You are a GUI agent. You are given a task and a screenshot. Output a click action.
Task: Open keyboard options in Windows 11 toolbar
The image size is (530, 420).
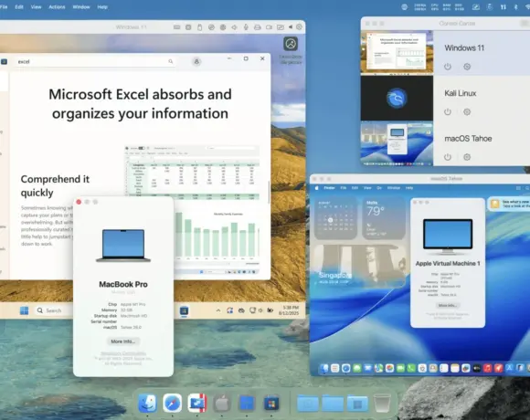176,27
